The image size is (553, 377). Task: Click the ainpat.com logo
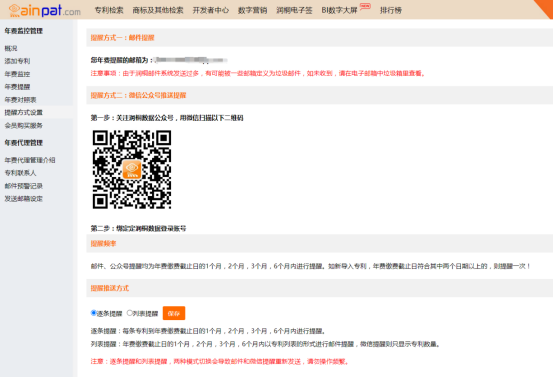click(x=45, y=10)
